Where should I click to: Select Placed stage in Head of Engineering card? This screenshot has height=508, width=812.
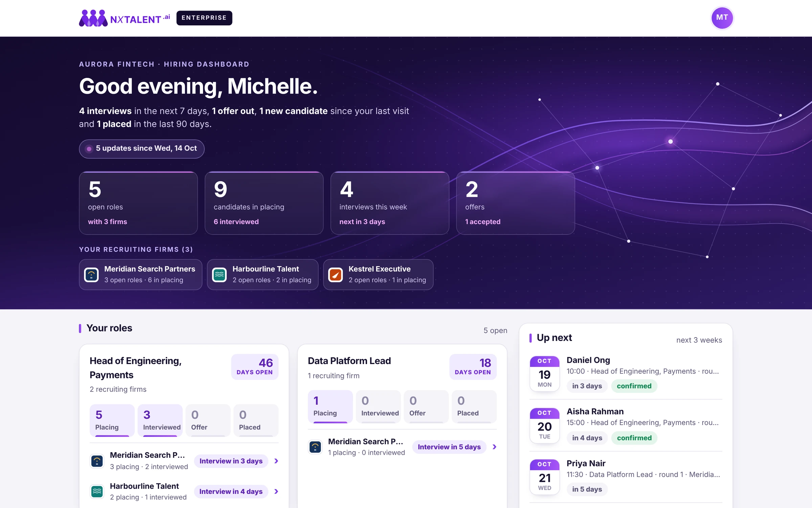tap(256, 420)
